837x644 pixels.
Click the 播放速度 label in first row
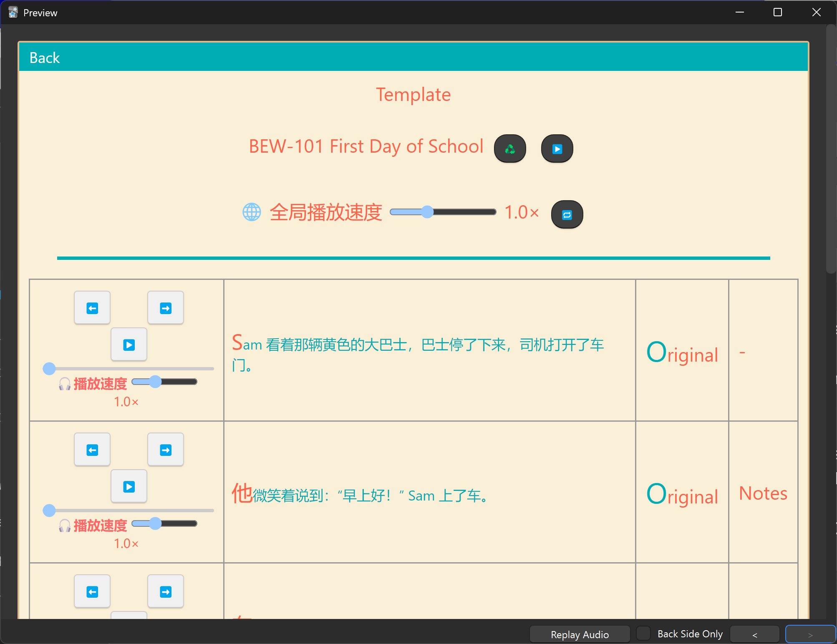tap(100, 384)
